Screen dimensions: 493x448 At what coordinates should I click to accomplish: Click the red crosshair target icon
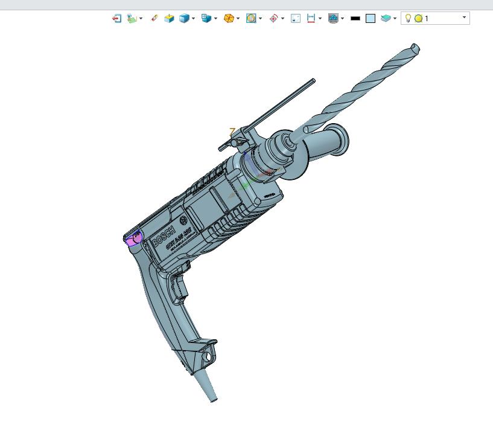(273, 19)
